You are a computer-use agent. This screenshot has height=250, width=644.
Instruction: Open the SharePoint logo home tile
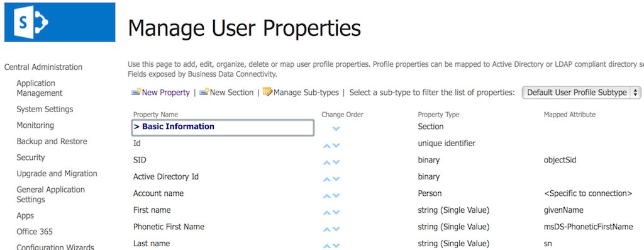tap(60, 22)
